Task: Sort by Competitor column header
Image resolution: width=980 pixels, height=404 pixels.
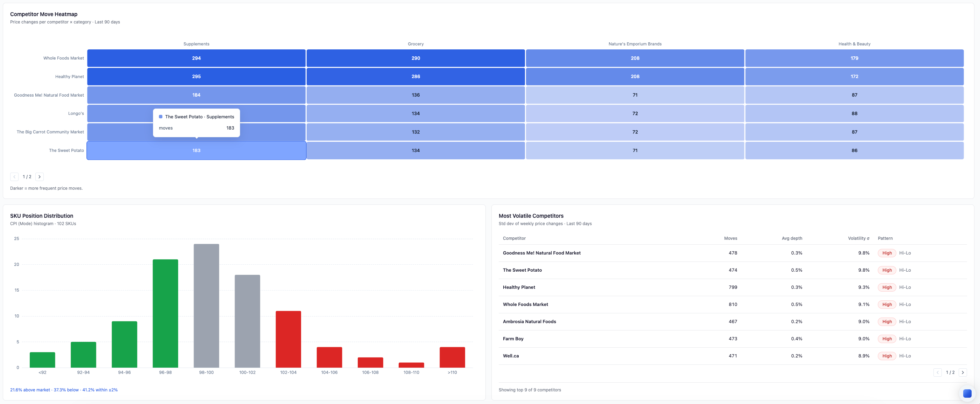Action: [x=514, y=238]
